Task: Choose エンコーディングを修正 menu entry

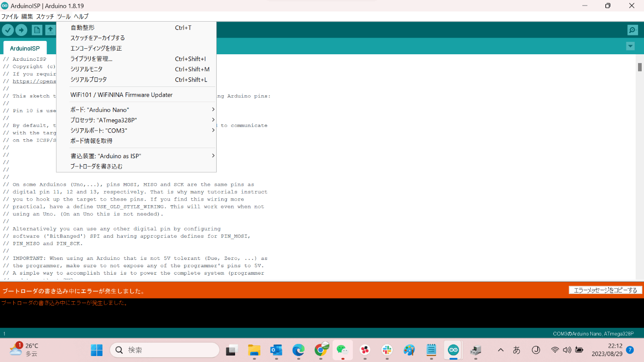Action: 136,48
